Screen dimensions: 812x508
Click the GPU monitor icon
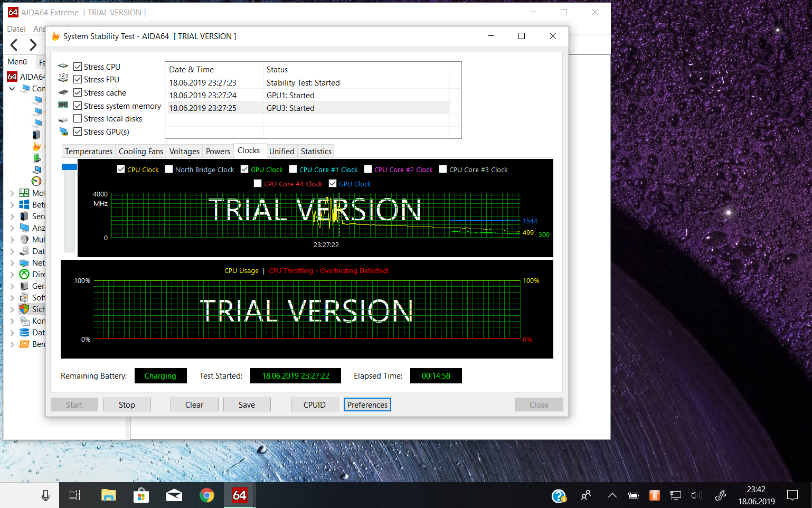[63, 131]
